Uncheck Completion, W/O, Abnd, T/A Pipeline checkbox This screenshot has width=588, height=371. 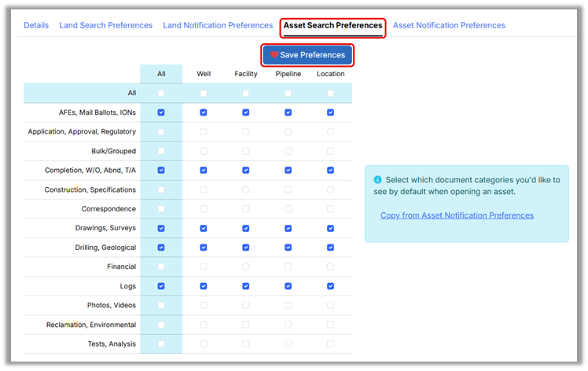point(288,170)
